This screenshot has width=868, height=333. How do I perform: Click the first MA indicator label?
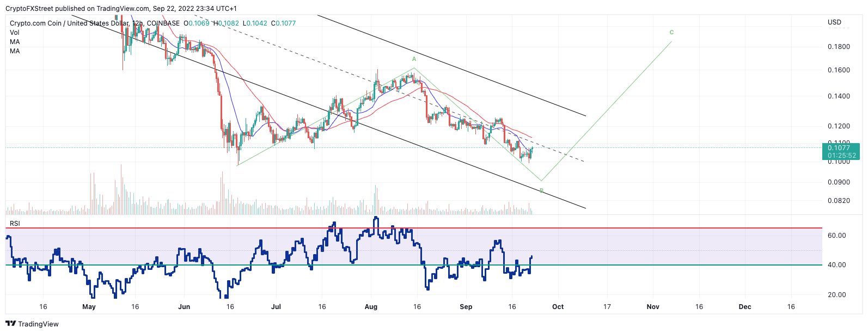pyautogui.click(x=15, y=42)
